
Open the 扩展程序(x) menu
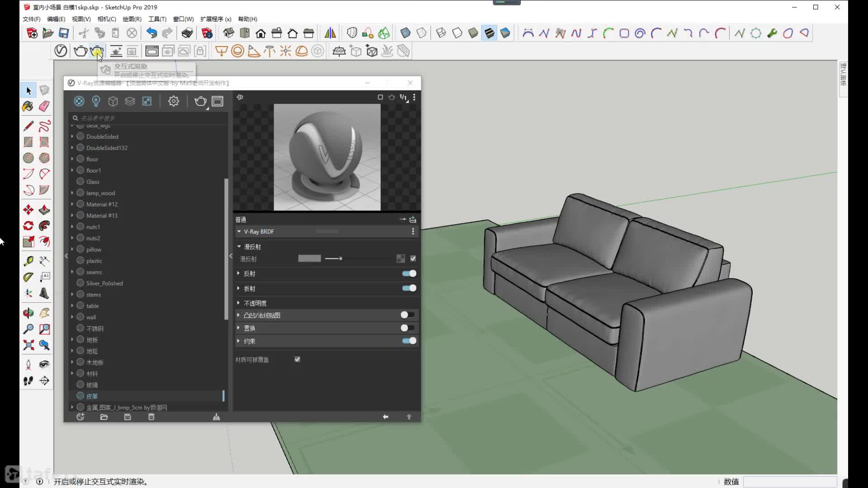tap(216, 19)
